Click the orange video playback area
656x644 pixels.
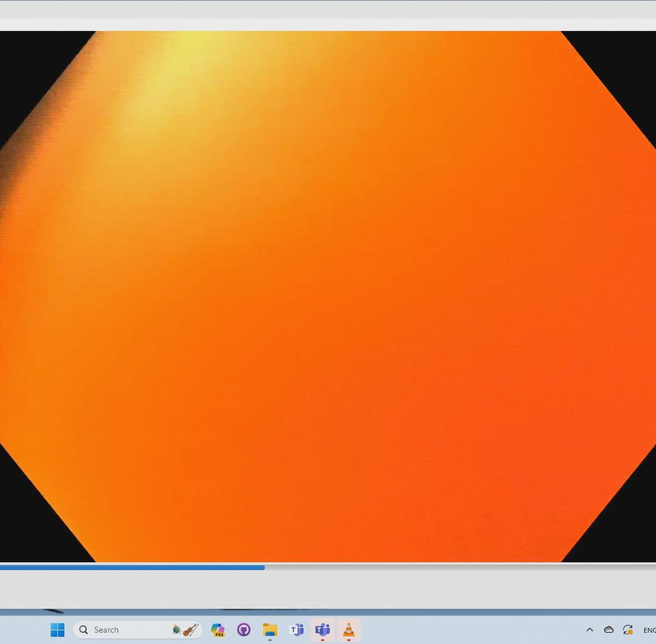tap(328, 297)
